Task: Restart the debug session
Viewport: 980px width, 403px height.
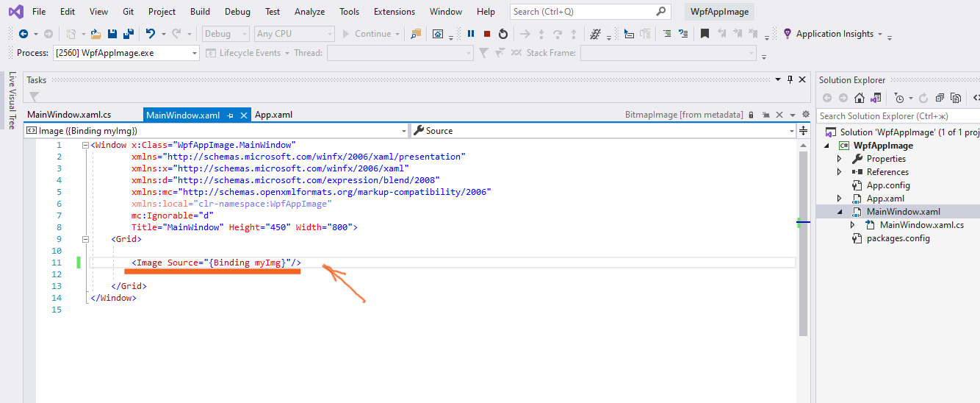Action: point(503,34)
